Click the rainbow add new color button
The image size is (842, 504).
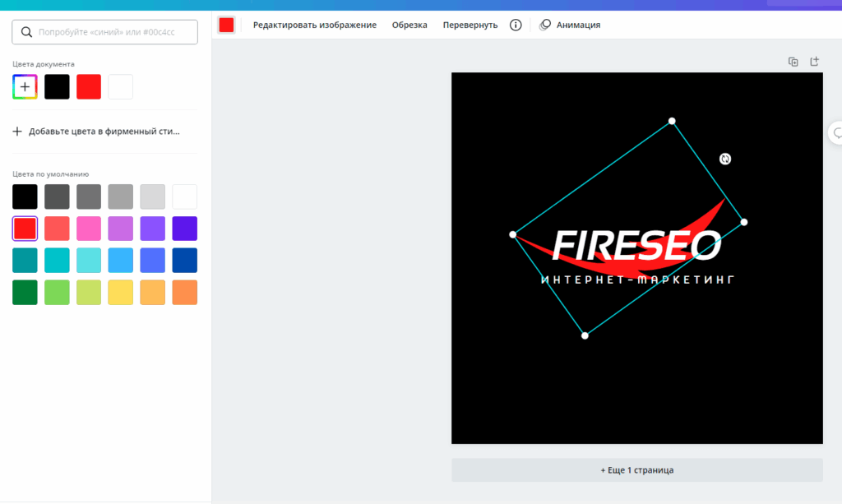tap(25, 86)
